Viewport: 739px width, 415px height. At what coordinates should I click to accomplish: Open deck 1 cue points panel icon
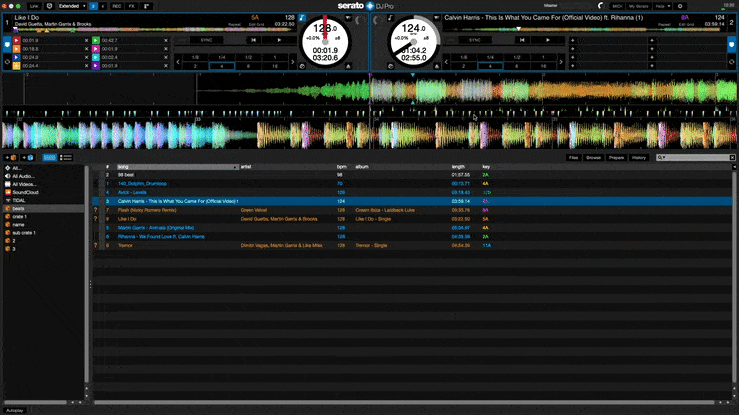click(7, 45)
